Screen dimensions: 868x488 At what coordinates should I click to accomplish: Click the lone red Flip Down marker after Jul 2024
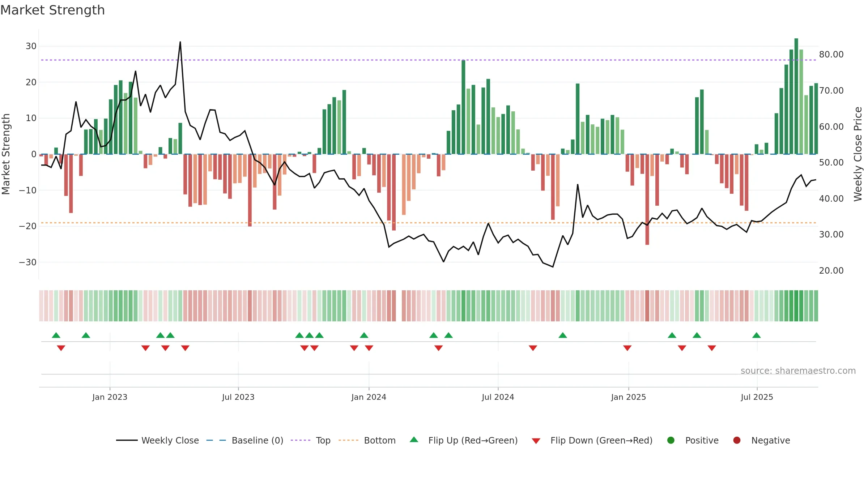(x=533, y=348)
